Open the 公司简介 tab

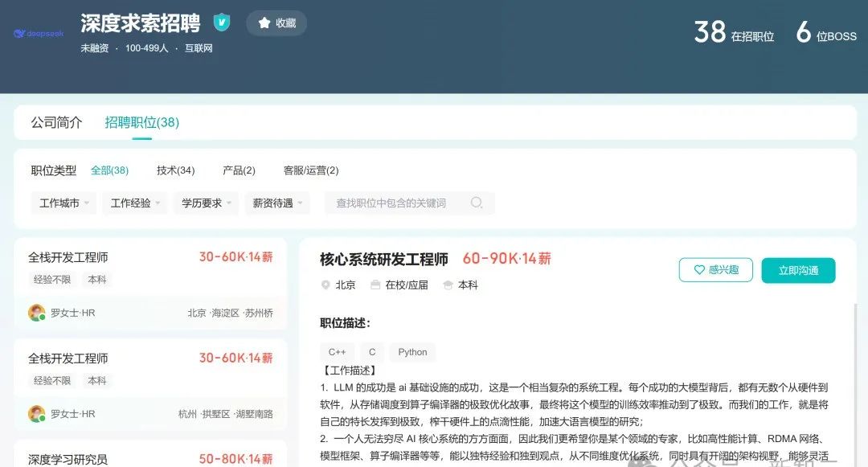tap(56, 122)
